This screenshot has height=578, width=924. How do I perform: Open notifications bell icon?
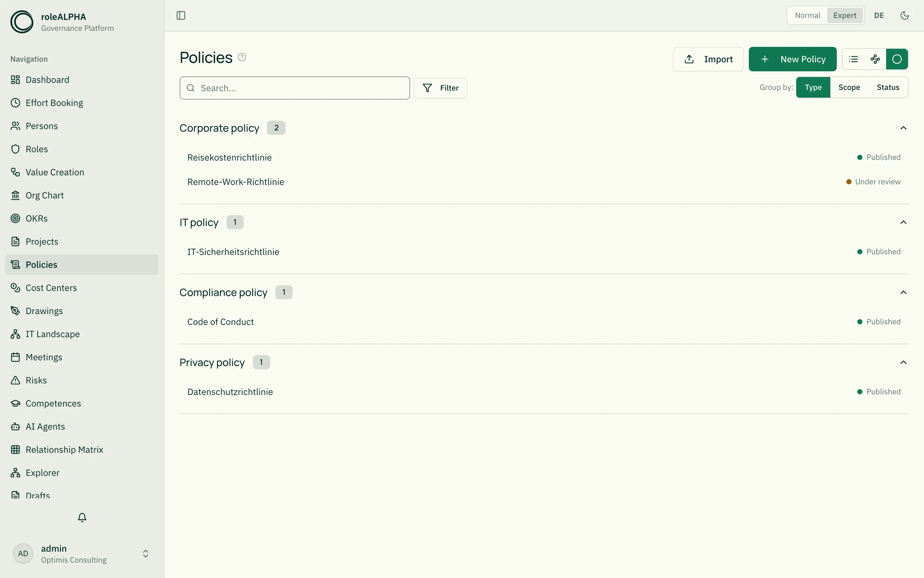(x=82, y=517)
